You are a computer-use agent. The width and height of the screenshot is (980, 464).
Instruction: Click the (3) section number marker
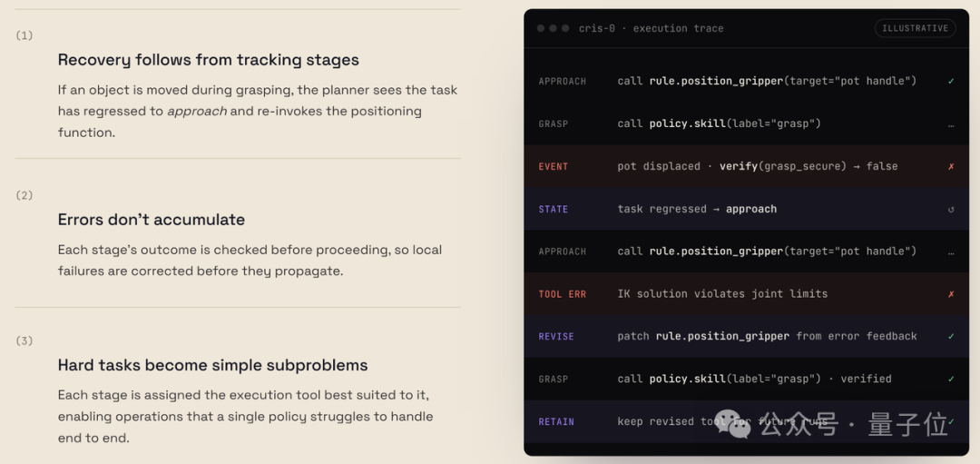(x=24, y=341)
